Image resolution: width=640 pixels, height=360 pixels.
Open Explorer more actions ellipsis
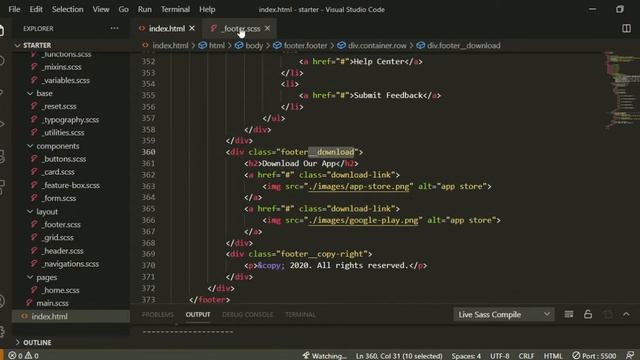pos(114,28)
